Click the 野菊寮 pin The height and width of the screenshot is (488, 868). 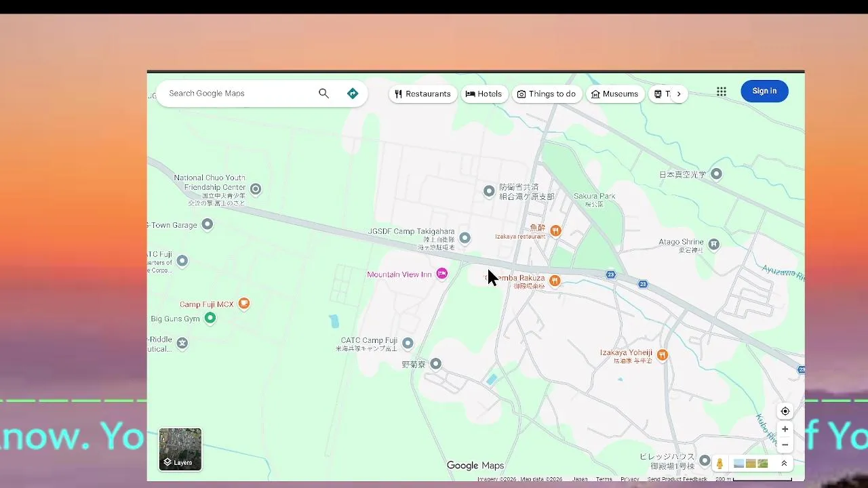(436, 364)
